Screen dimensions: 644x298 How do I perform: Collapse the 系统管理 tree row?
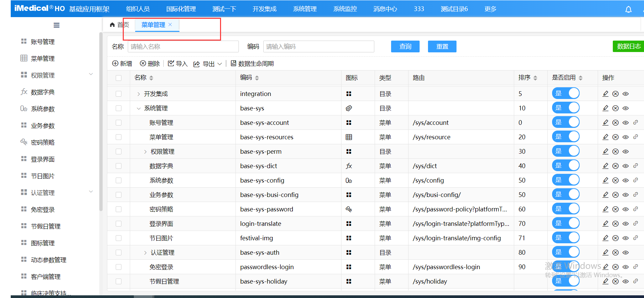(x=139, y=108)
